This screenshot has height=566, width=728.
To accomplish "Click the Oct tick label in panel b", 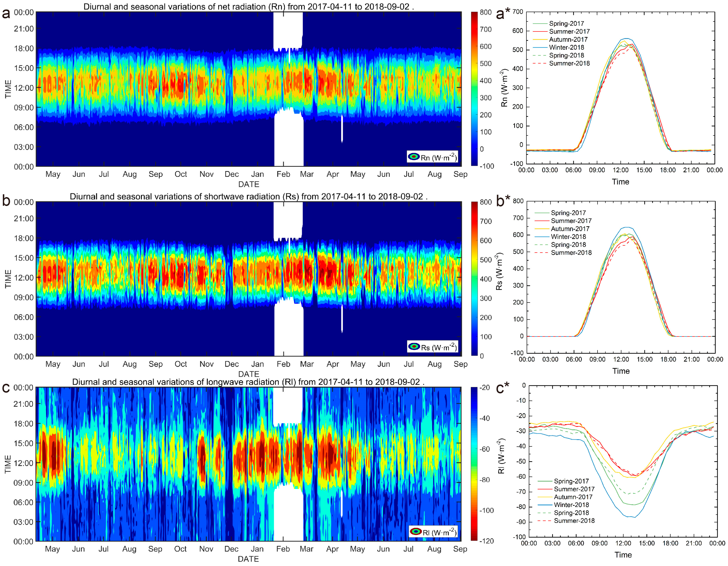I will [181, 364].
